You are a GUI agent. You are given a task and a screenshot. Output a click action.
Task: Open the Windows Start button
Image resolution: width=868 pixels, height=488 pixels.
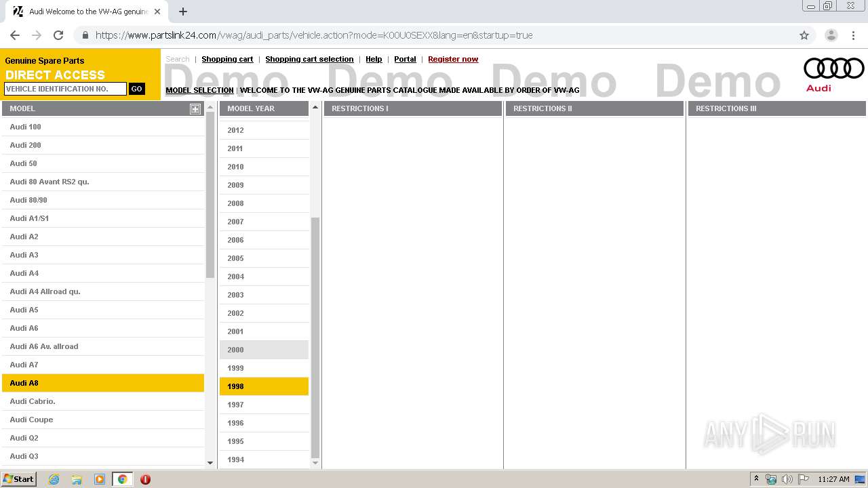[x=19, y=479]
